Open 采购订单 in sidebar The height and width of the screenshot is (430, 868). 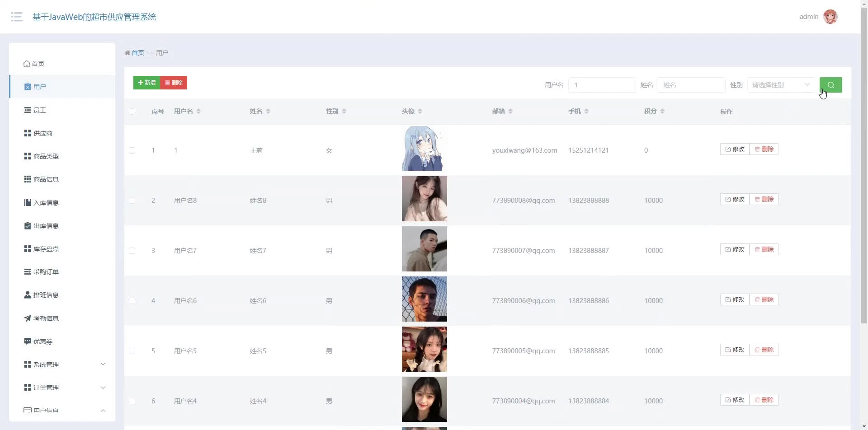[x=62, y=272]
